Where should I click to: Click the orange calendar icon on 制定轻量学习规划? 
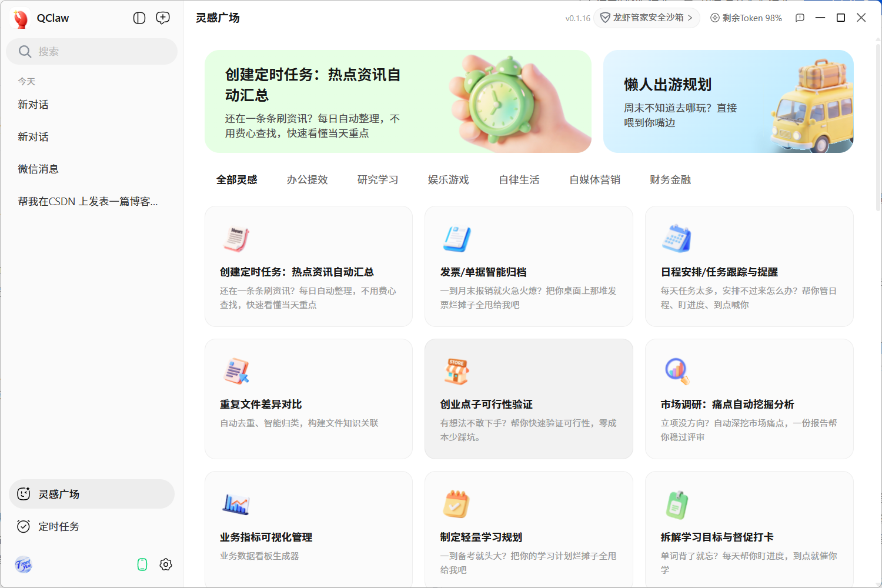[x=456, y=504]
